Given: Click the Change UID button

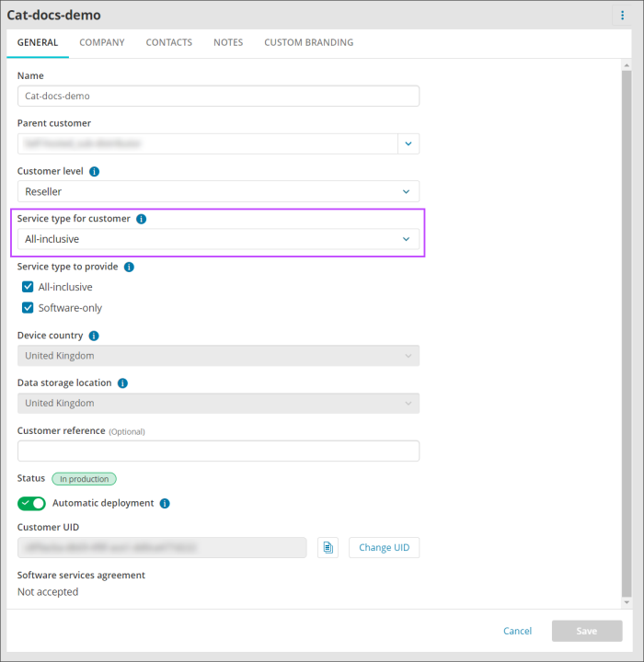Looking at the screenshot, I should coord(385,548).
